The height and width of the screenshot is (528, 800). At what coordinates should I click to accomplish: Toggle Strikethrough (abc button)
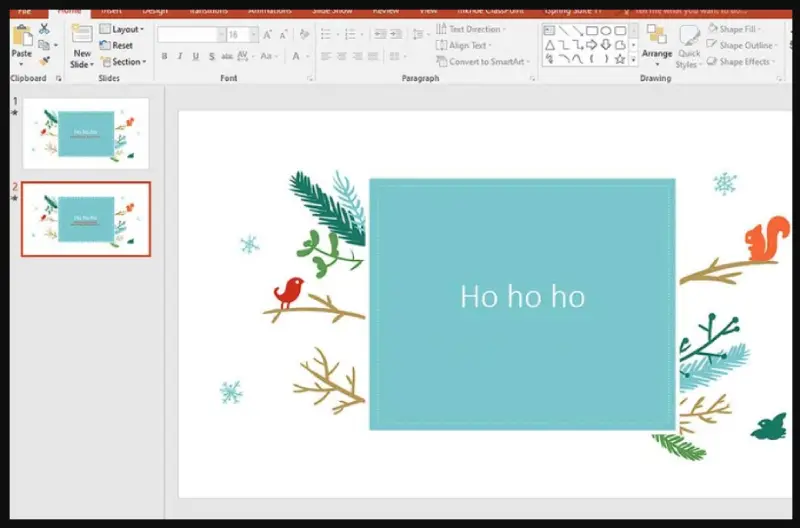[227, 56]
